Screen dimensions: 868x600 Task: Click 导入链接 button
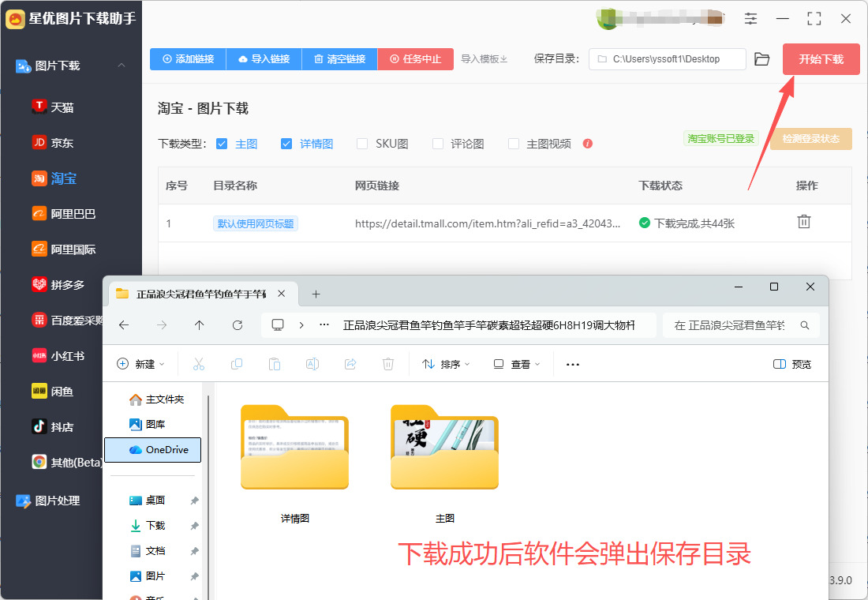[x=264, y=58]
